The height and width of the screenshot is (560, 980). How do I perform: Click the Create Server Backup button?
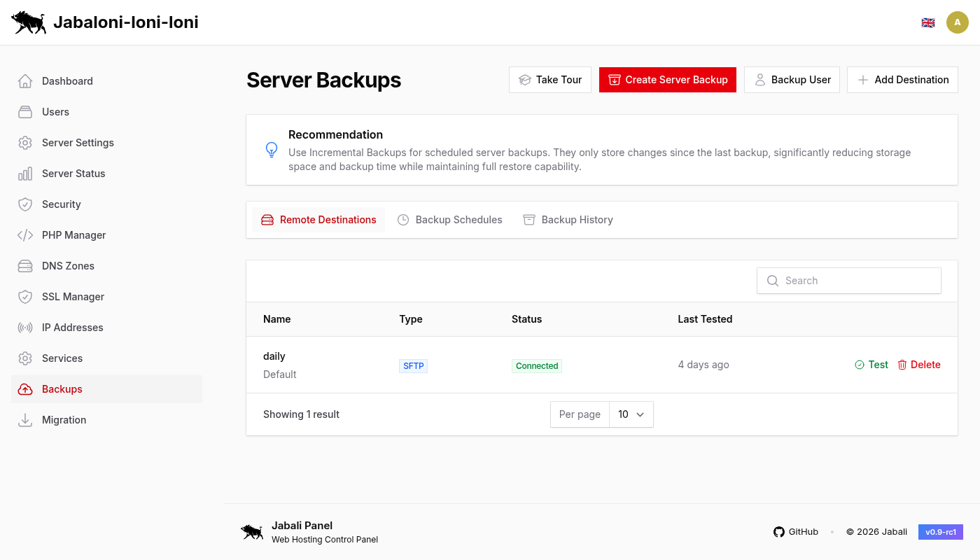667,79
